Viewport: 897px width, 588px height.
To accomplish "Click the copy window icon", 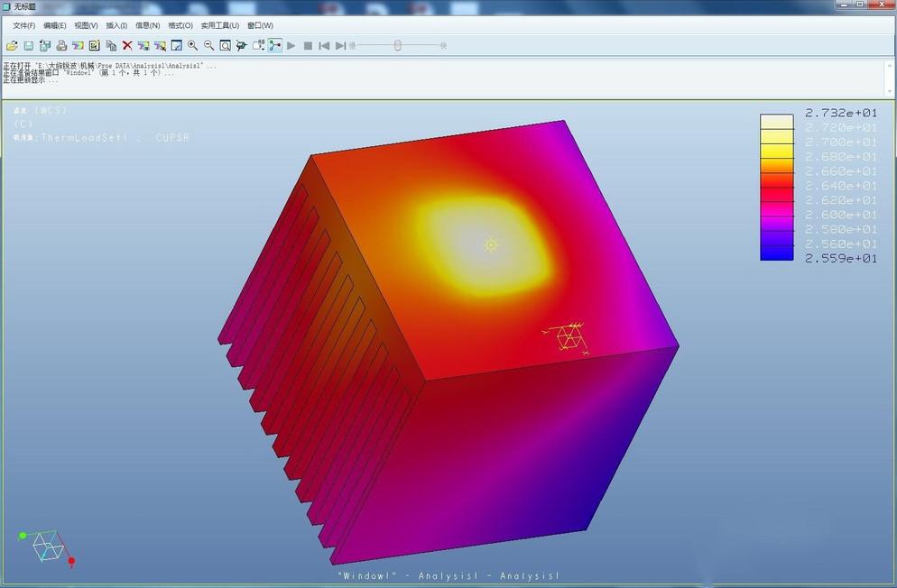I will (x=111, y=46).
